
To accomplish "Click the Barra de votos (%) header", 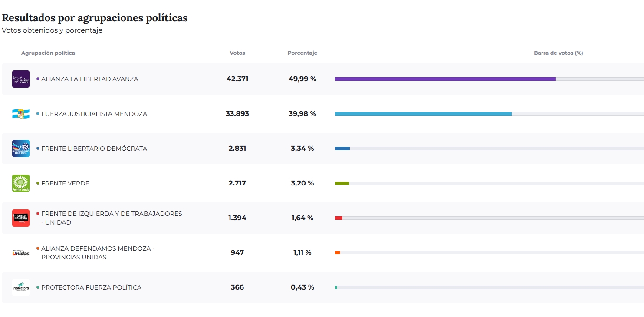I will click(559, 53).
